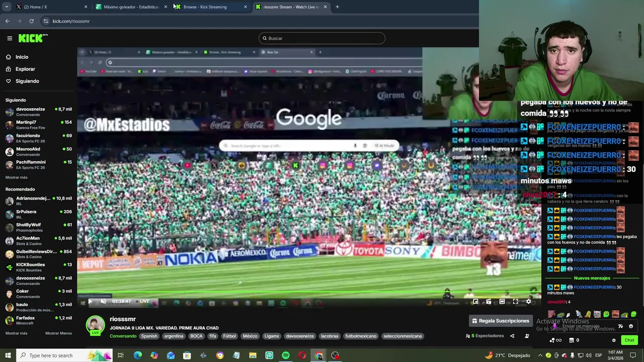644x362 pixels.
Task: Open File Explorer from taskbar
Action: coord(253,355)
